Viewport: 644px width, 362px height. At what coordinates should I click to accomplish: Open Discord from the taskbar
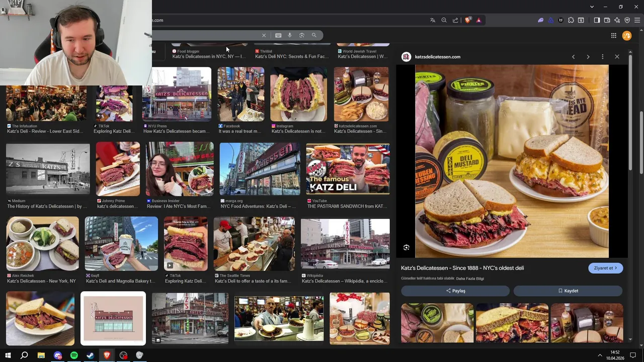tap(58, 355)
